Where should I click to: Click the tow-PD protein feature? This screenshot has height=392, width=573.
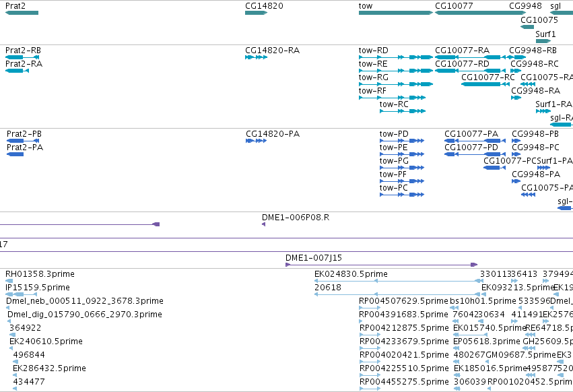pyautogui.click(x=402, y=141)
